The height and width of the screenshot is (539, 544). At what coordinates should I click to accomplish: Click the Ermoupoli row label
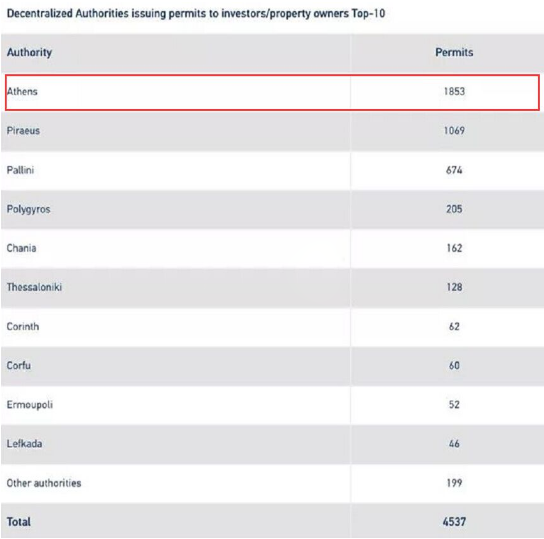(30, 405)
